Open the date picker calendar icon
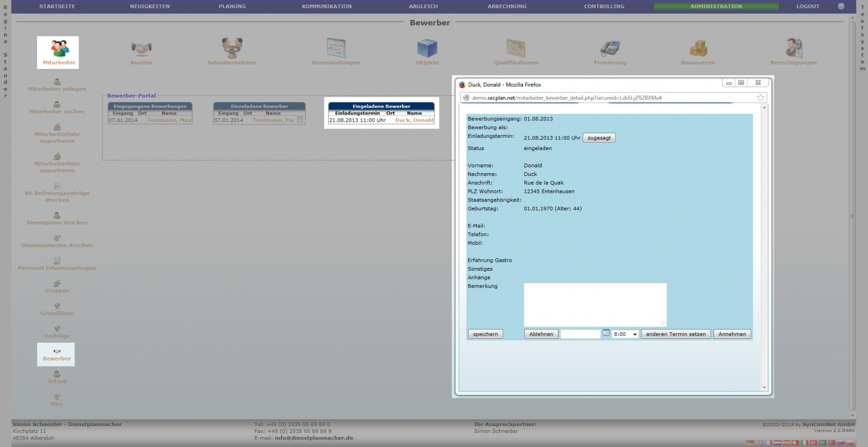 606,333
